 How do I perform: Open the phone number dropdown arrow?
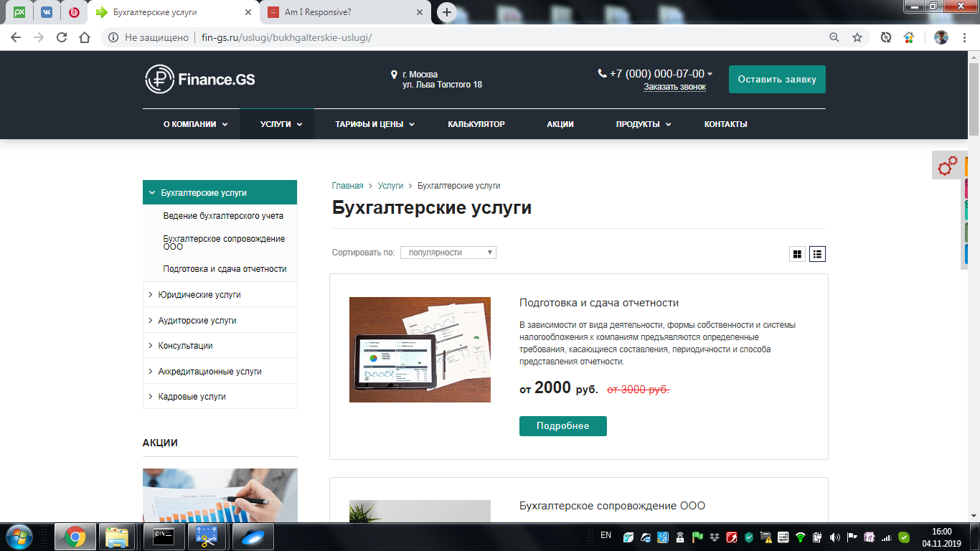coord(710,74)
